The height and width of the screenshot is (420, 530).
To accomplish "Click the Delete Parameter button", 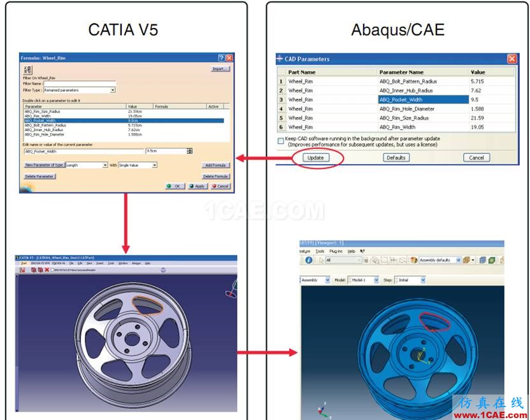I will click(x=40, y=176).
